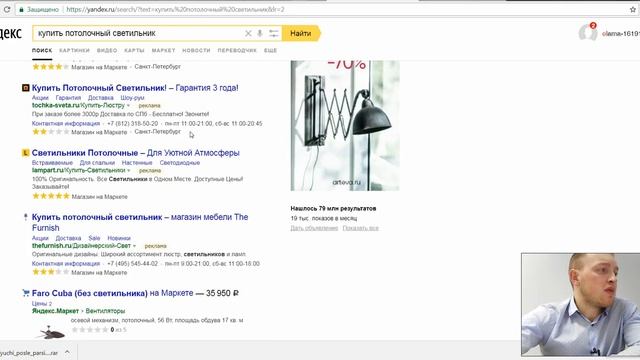Screen dimensions: 640x360
Task: Click the Market shopping cart icon
Action: tap(26, 293)
